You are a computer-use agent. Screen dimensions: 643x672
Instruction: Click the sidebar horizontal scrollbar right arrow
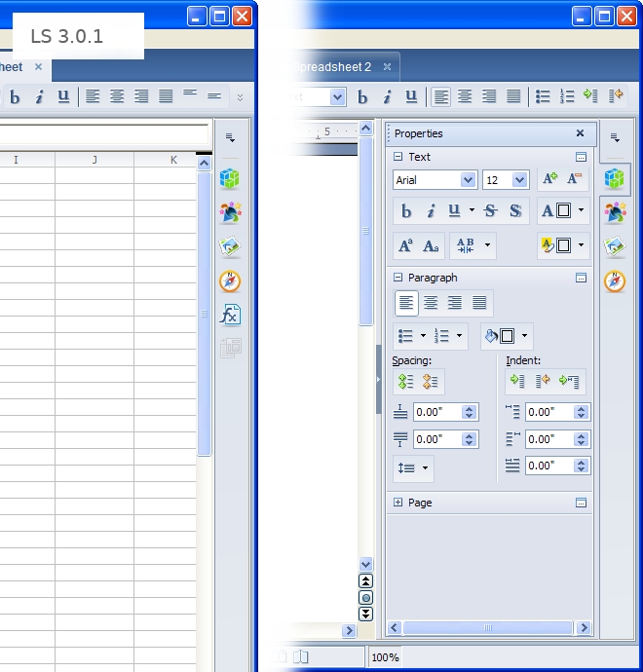click(584, 628)
